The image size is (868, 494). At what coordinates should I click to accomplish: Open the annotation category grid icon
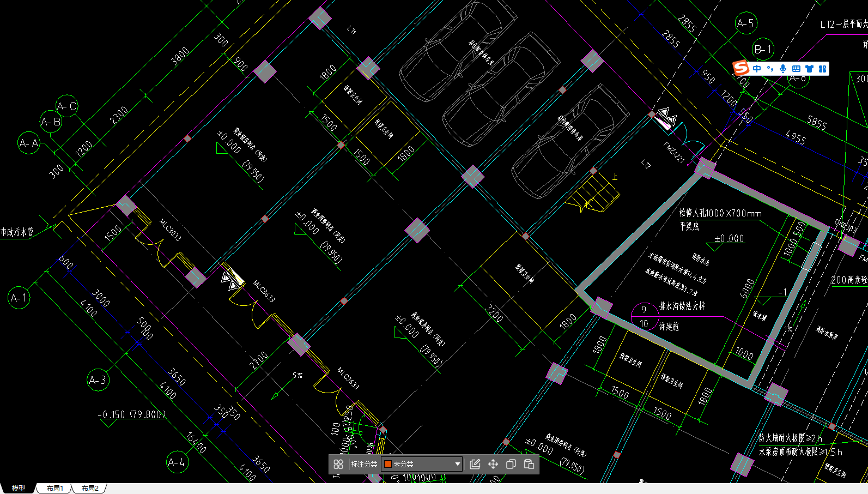click(338, 464)
